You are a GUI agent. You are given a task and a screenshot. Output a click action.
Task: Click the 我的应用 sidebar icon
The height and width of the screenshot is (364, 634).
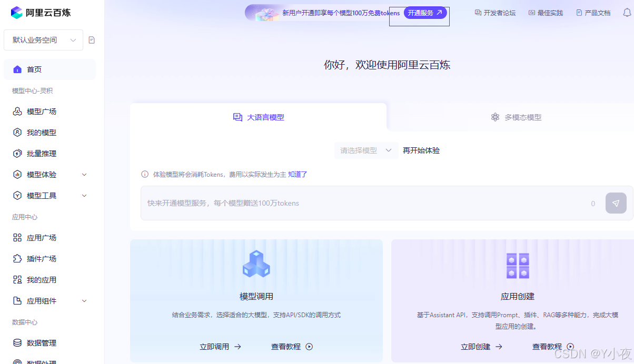point(17,280)
